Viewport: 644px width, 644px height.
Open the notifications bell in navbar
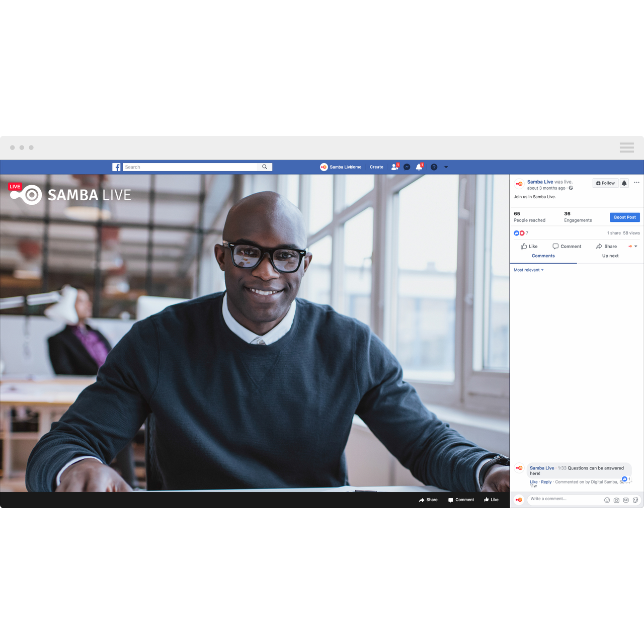click(x=419, y=167)
